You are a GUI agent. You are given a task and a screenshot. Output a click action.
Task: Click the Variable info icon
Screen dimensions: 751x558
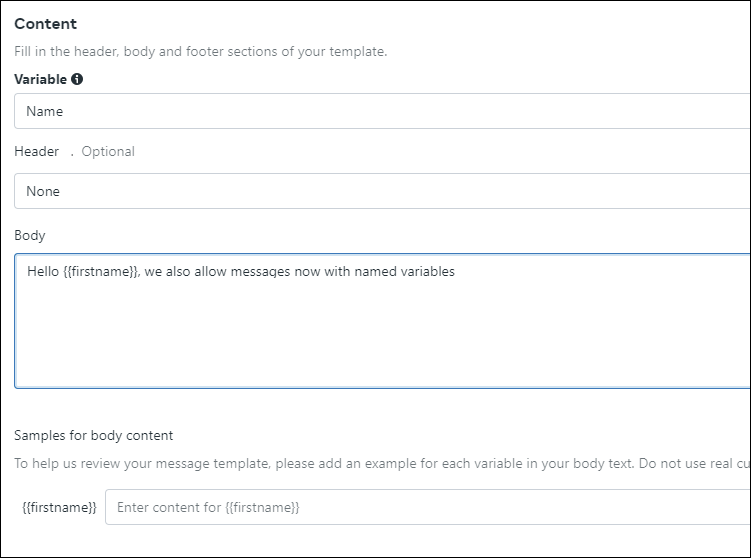[78, 79]
